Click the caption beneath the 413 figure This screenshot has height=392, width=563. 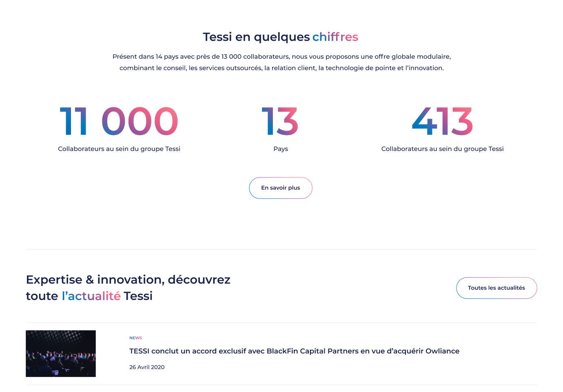point(442,149)
